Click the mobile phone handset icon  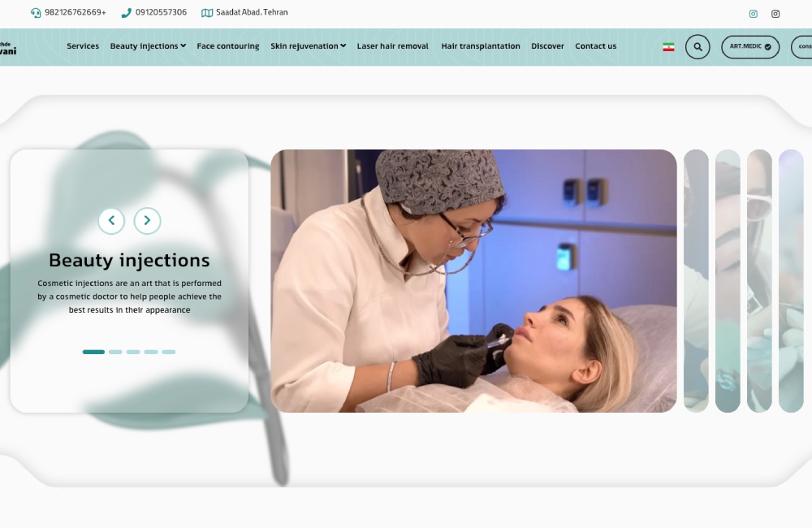pyautogui.click(x=126, y=13)
